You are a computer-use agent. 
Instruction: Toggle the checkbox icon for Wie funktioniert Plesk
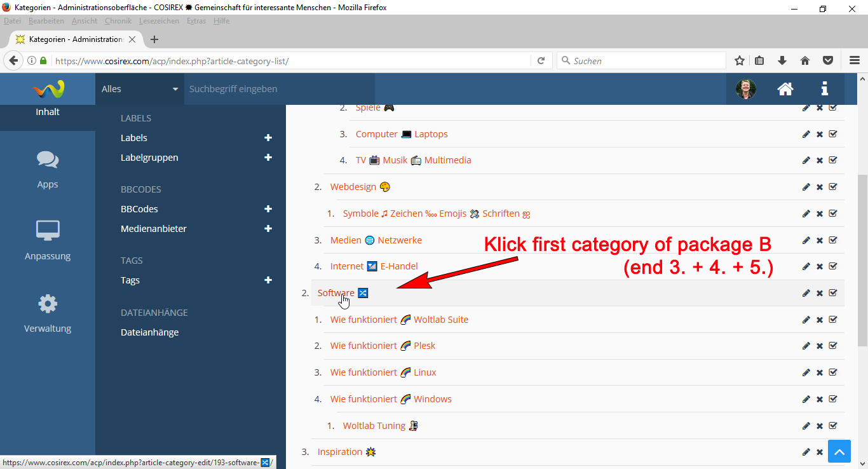[x=833, y=346]
